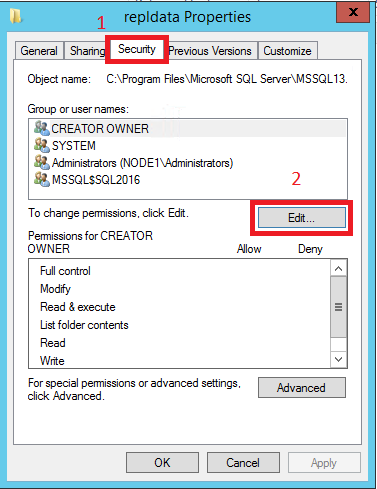The height and width of the screenshot is (489, 377).
Task: Click the MSSQL$SQL2016 account icon
Action: click(42, 180)
